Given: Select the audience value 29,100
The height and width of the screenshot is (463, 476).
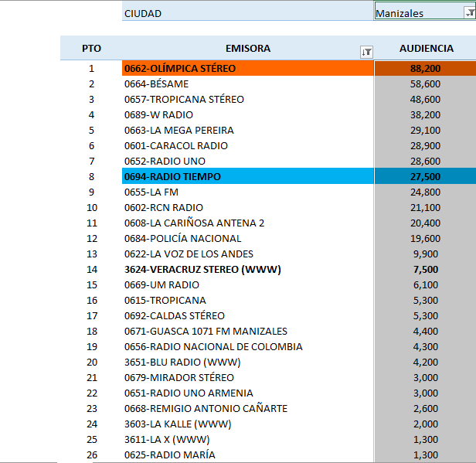Looking at the screenshot, I should [x=425, y=131].
